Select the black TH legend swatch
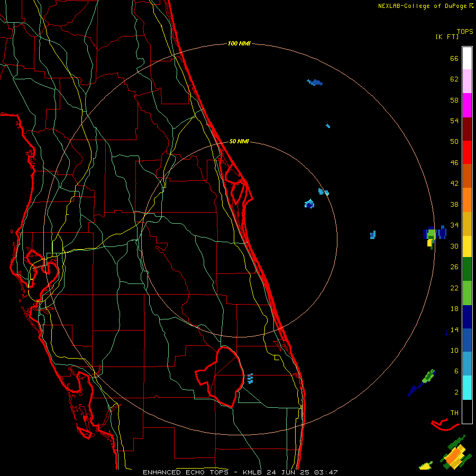The width and height of the screenshot is (476, 476). 467,411
